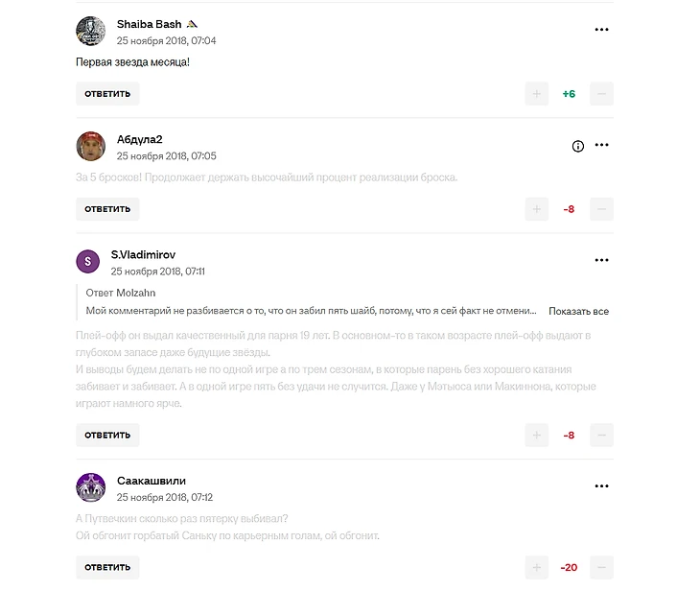Open Абдула2 username profile link
This screenshot has width=700, height=591.
point(139,139)
